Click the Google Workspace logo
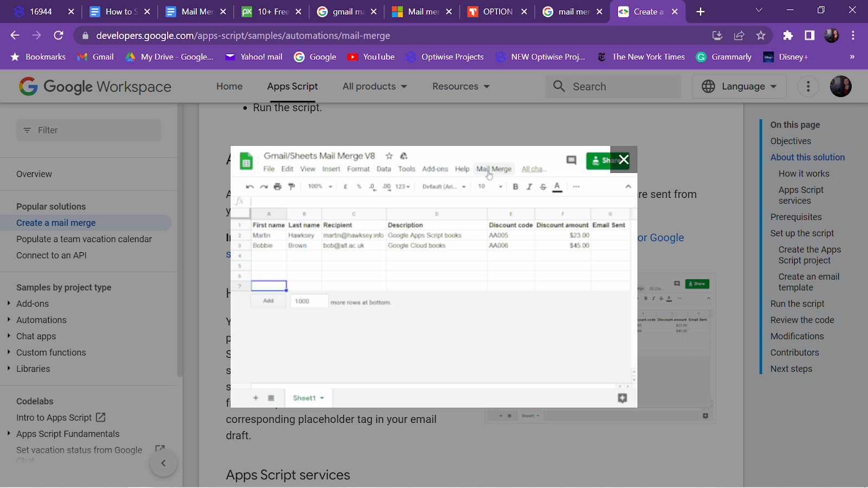 pyautogui.click(x=95, y=86)
